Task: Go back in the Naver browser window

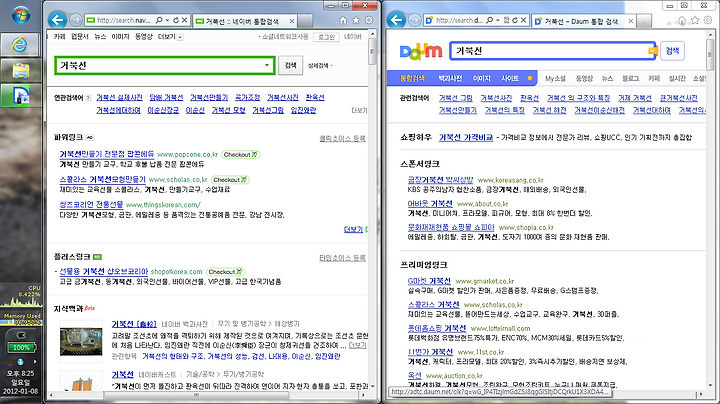Action: click(x=57, y=20)
